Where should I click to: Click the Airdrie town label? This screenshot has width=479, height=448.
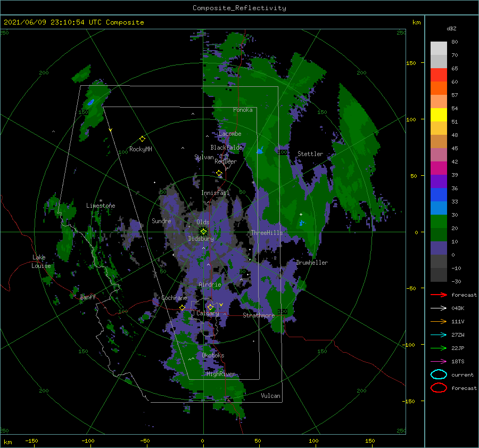pos(210,284)
